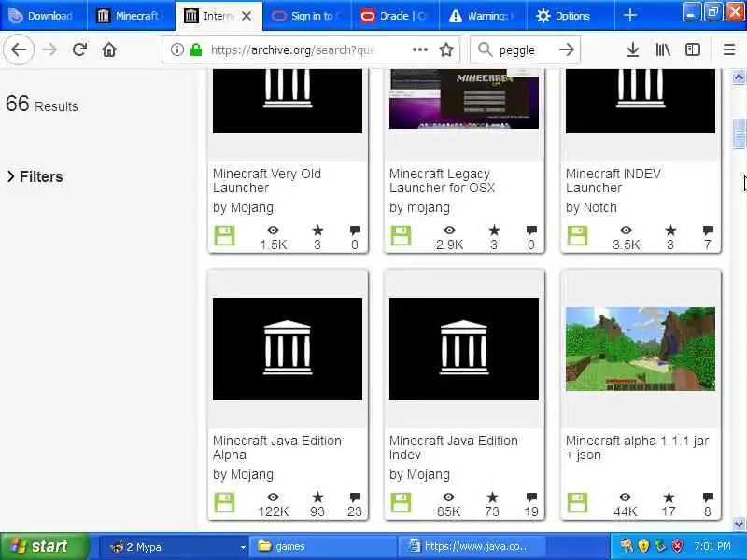Open Minecraft alpha 1.1.1 jar + json

638,447
